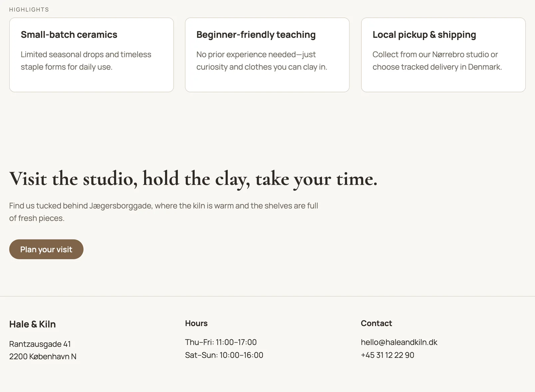Click the Small-batch ceramics heading text

(x=69, y=34)
